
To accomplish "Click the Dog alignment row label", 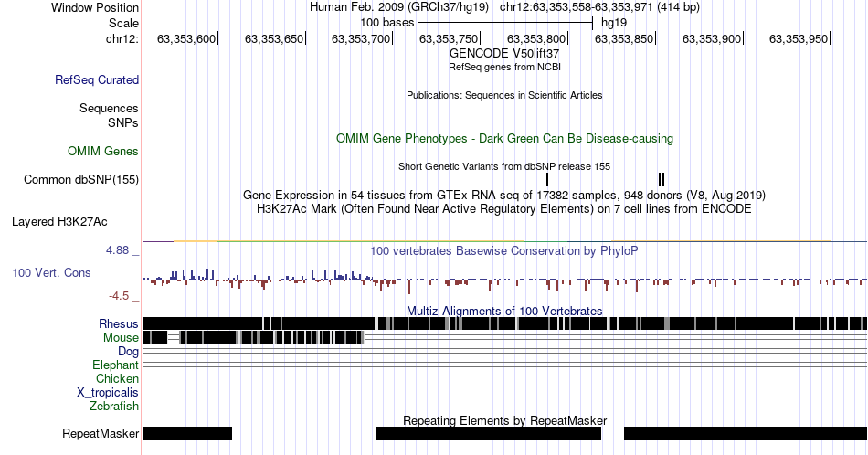I will 129,352.
